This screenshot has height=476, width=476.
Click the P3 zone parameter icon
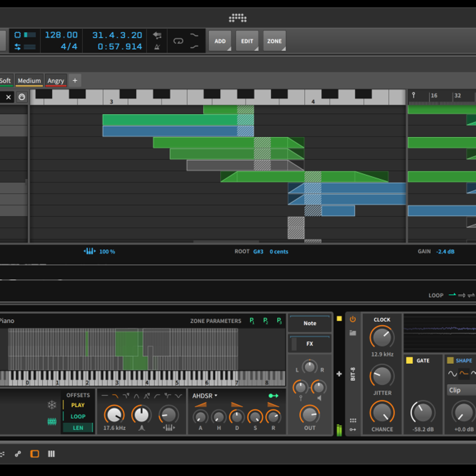click(279, 321)
